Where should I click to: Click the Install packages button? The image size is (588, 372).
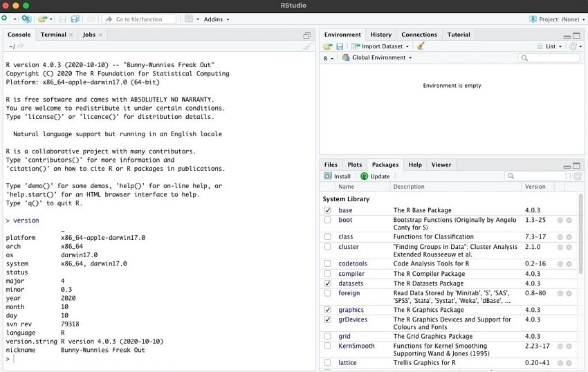point(337,176)
